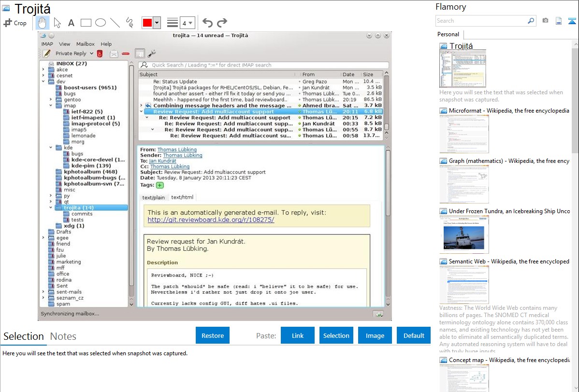
Task: Open the color picker dropdown arrow
Action: click(x=157, y=23)
